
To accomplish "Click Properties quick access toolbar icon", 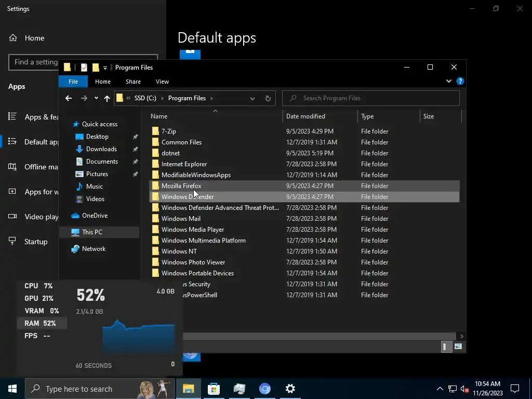I will click(84, 68).
